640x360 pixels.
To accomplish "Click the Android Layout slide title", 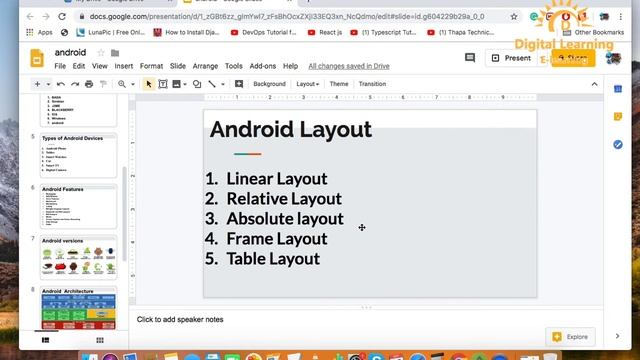I will [291, 129].
